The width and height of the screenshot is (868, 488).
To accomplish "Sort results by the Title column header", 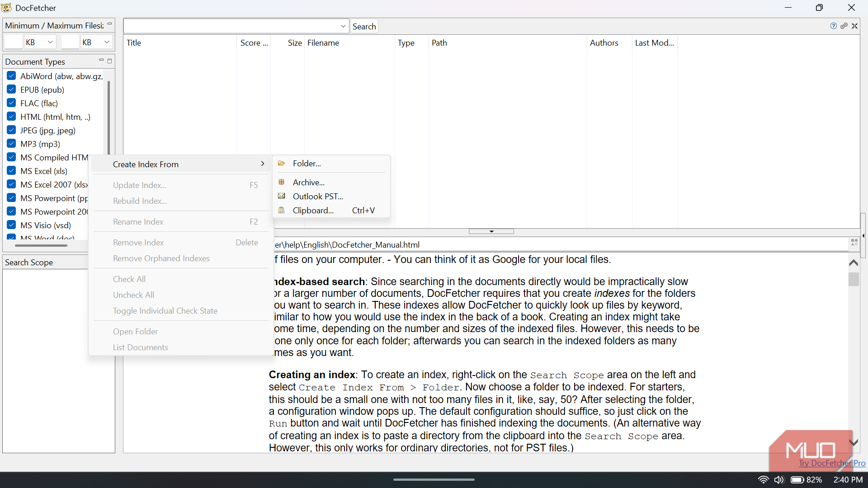I will click(x=180, y=42).
